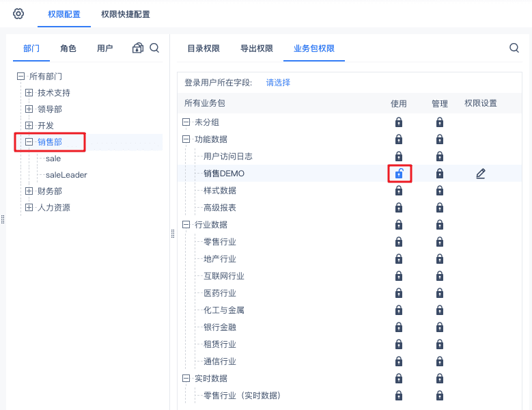Image resolution: width=532 pixels, height=410 pixels.
Task: Toggle the 使用 lock for 销售DEMO
Action: tap(399, 174)
